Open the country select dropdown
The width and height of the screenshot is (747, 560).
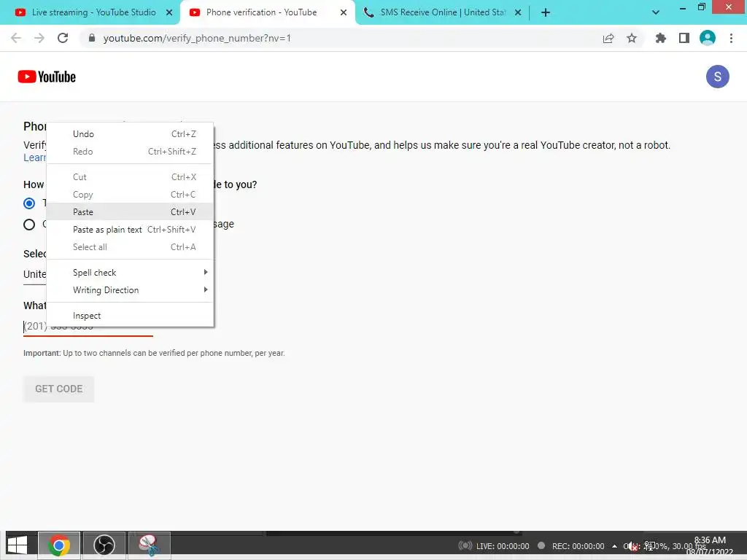point(34,275)
